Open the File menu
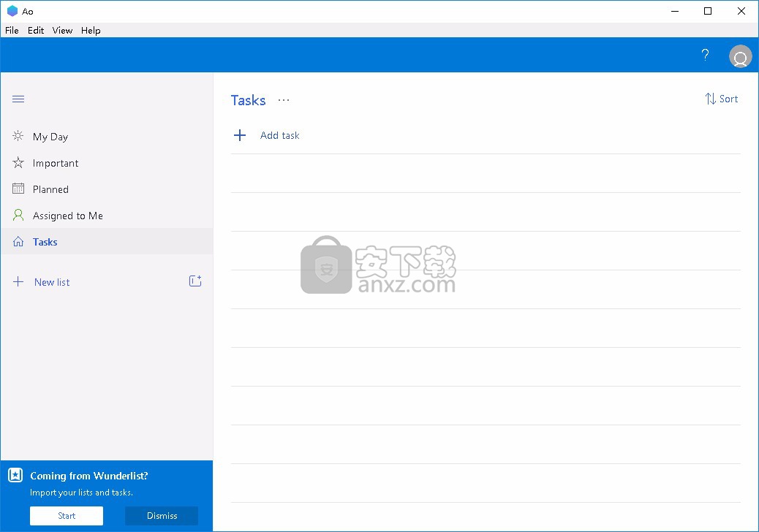Screen dimensions: 759x532 click(12, 31)
